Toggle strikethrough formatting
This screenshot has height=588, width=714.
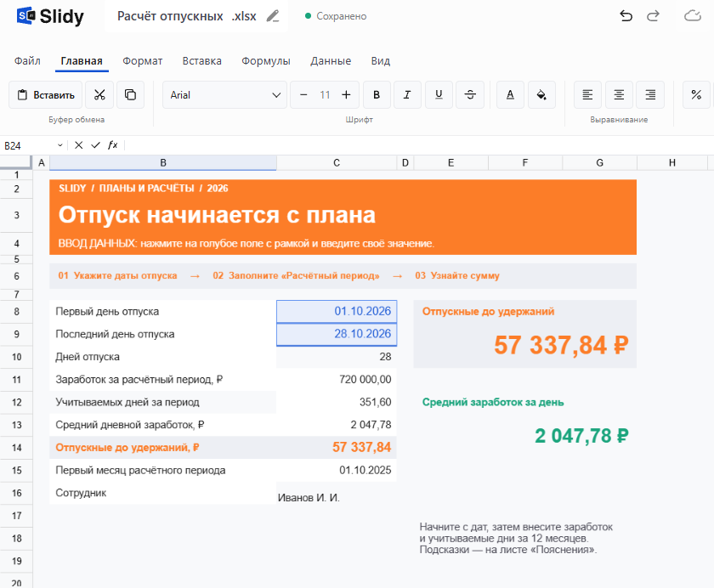tap(470, 94)
